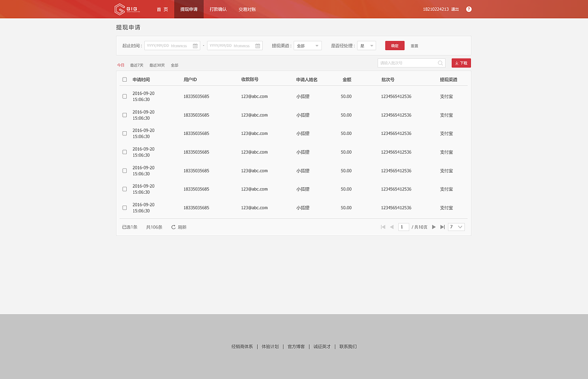Screen dimensions: 588x379
Task: Click the 共106条 total count text
Action: (154, 227)
